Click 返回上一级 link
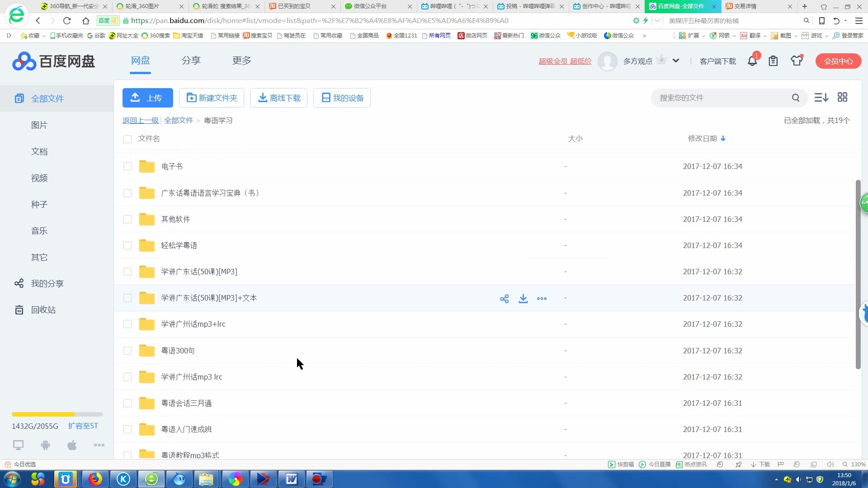This screenshot has width=868, height=488. 141,121
